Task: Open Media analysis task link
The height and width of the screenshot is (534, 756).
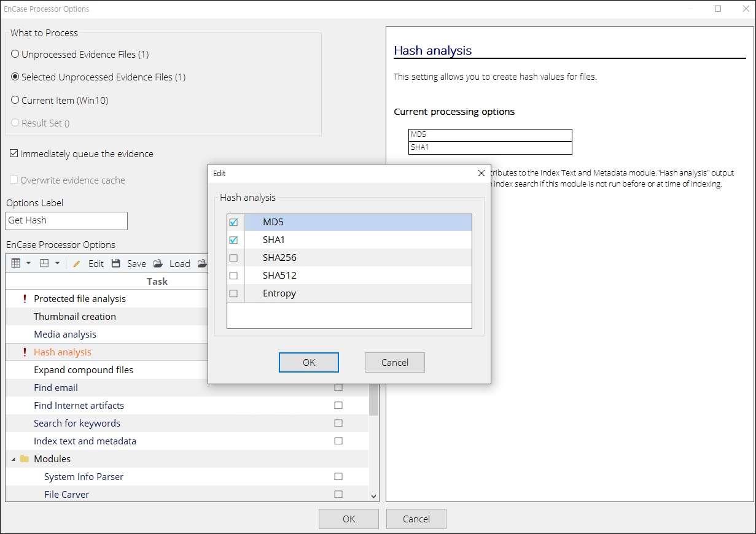Action: pyautogui.click(x=65, y=335)
